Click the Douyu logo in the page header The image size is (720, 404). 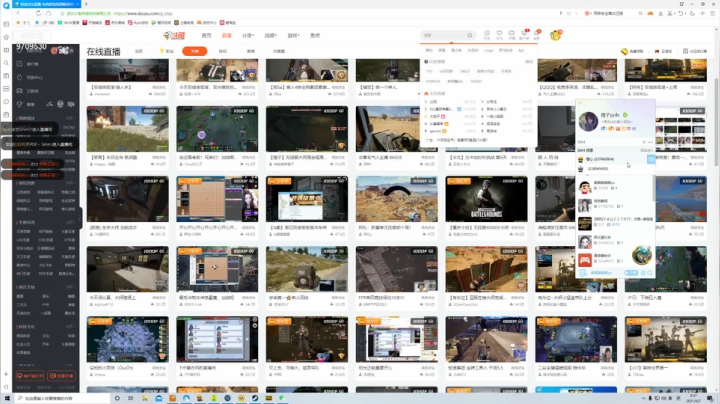coord(174,35)
